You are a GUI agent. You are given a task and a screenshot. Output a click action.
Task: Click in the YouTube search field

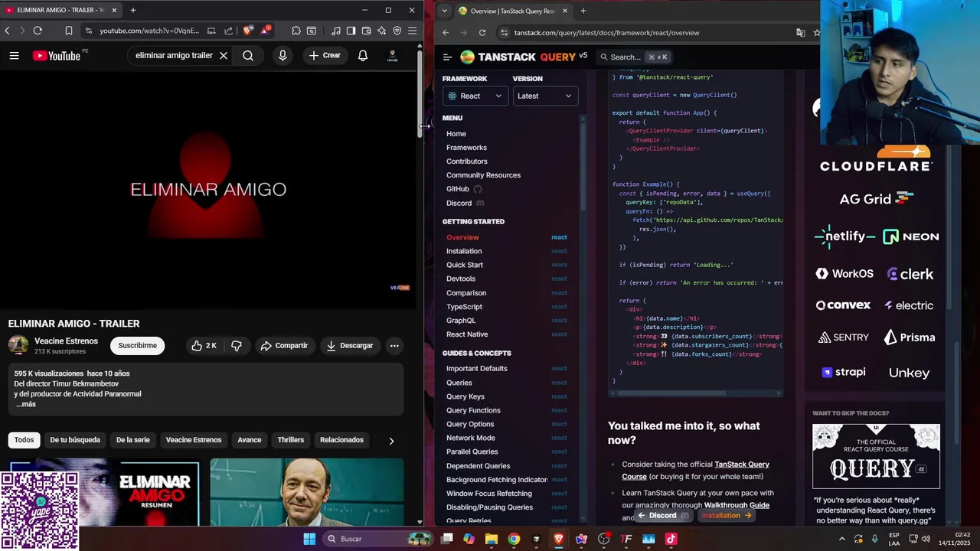(x=174, y=56)
